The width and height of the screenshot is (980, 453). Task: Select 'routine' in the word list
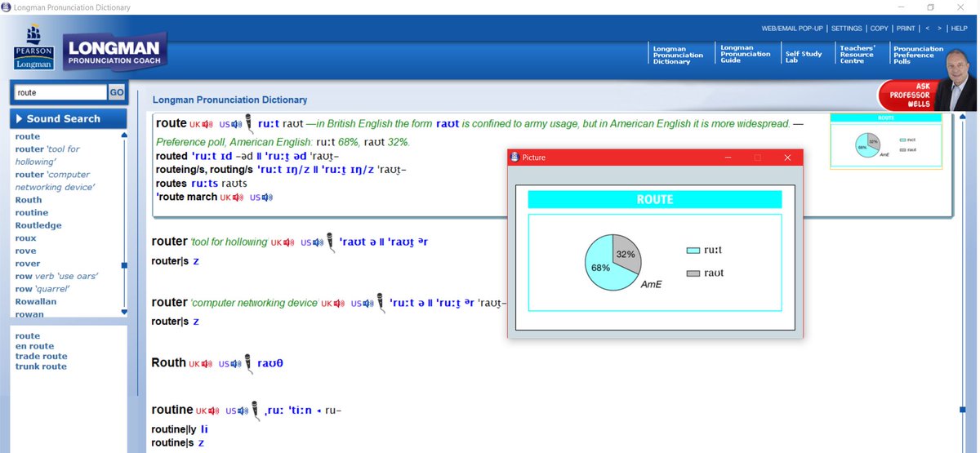[31, 212]
